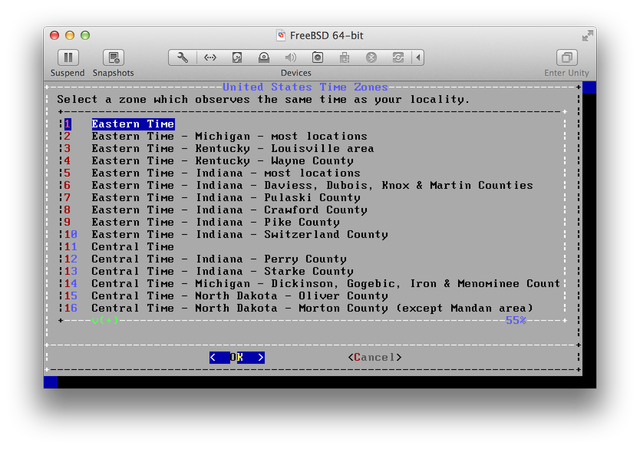The height and width of the screenshot is (449, 640).
Task: Click the Suspend pause icon
Action: [x=68, y=58]
